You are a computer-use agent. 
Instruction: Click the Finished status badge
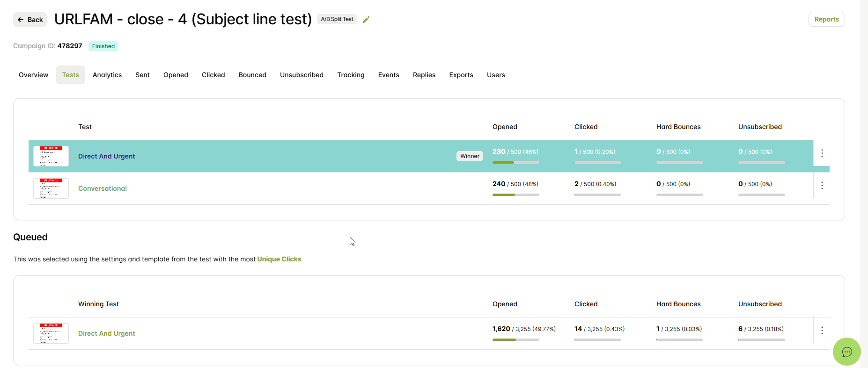coord(103,46)
